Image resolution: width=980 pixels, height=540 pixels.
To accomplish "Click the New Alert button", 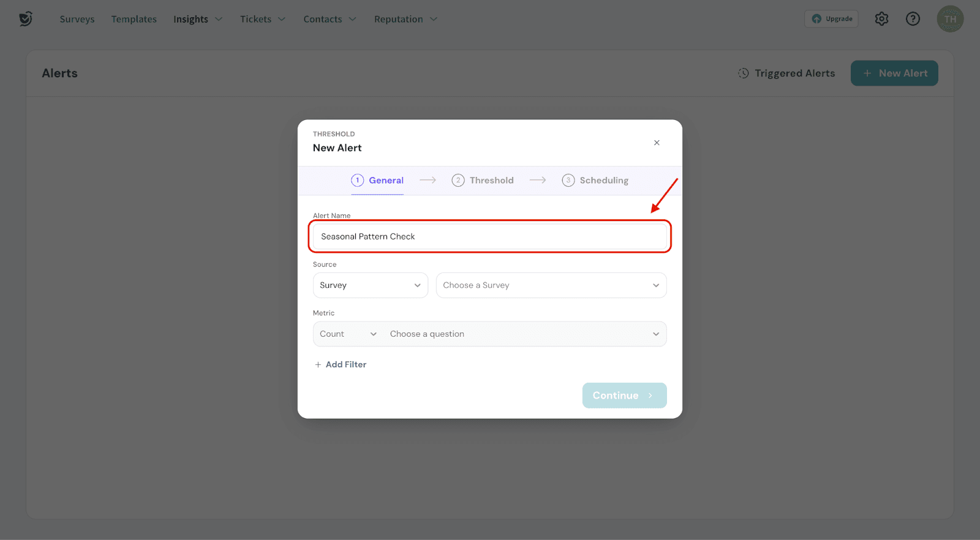I will pyautogui.click(x=894, y=73).
